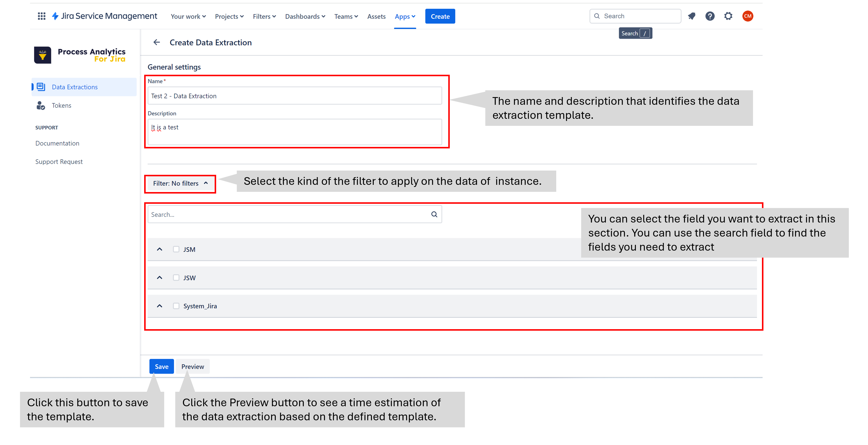Open the CM user avatar menu
This screenshot has height=445, width=868.
pos(747,16)
